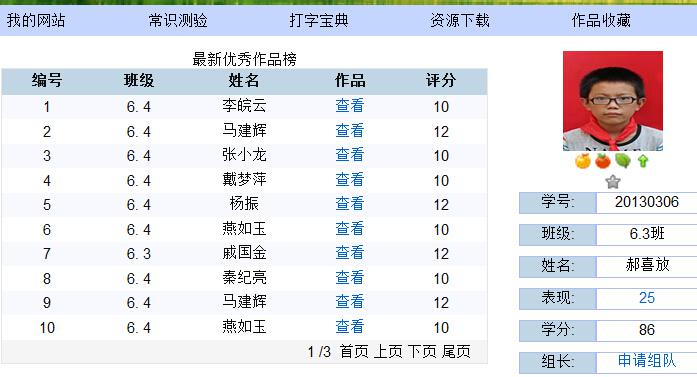Go to 上页 previous page
Image resolution: width=697 pixels, height=377 pixels.
388,352
